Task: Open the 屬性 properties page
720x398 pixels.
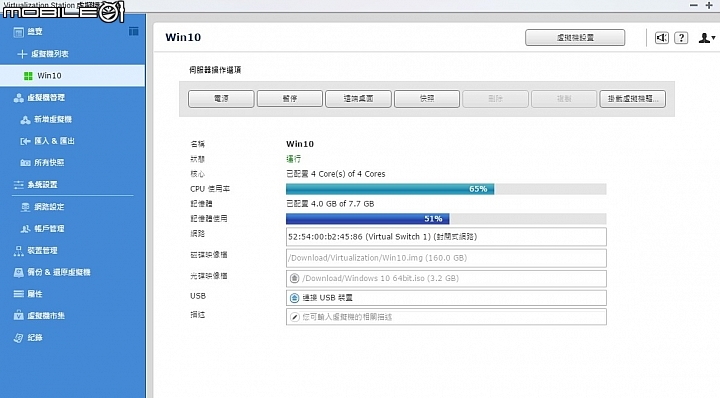Action: [28, 294]
